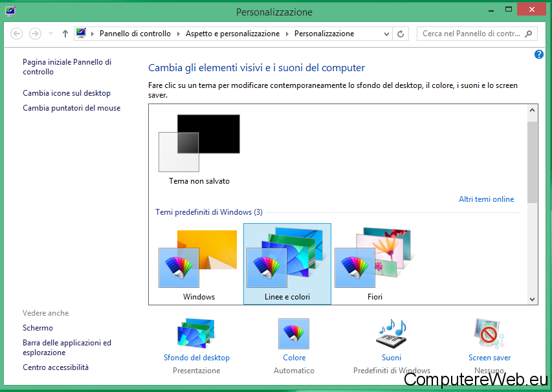Open Sfondo del desktop icon
This screenshot has width=552, height=392.
(x=197, y=333)
